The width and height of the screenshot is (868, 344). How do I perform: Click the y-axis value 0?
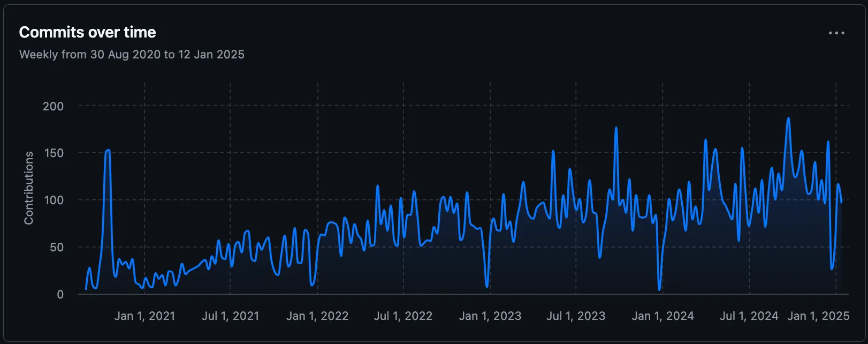(60, 294)
